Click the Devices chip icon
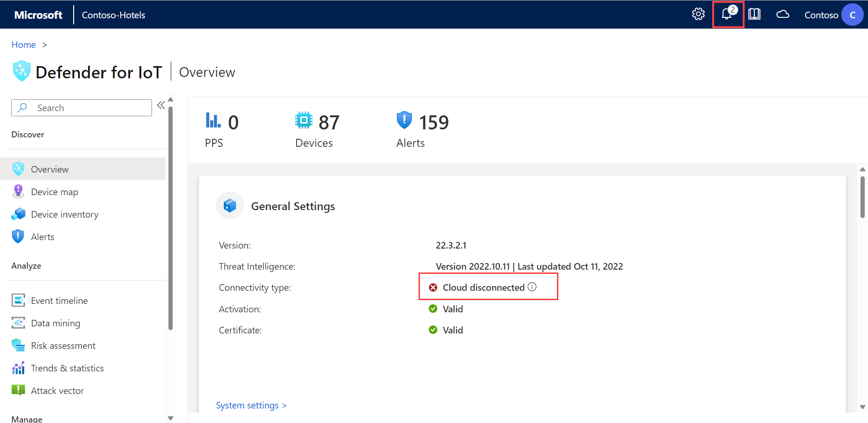The width and height of the screenshot is (868, 423). pos(304,121)
